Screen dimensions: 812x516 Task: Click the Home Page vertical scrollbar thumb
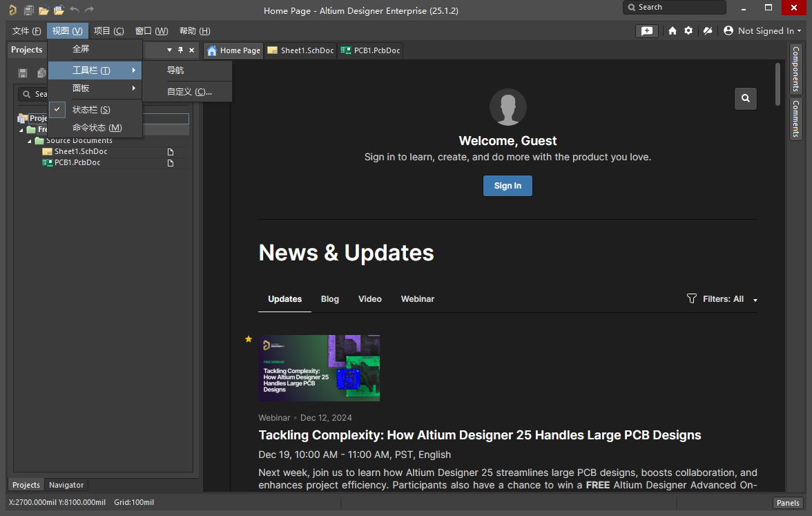777,84
